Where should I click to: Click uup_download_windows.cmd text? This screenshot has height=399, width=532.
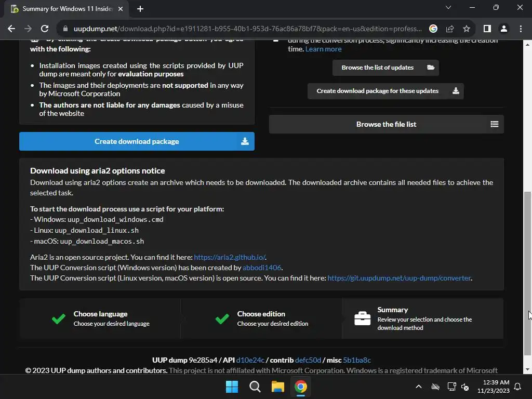(x=115, y=220)
